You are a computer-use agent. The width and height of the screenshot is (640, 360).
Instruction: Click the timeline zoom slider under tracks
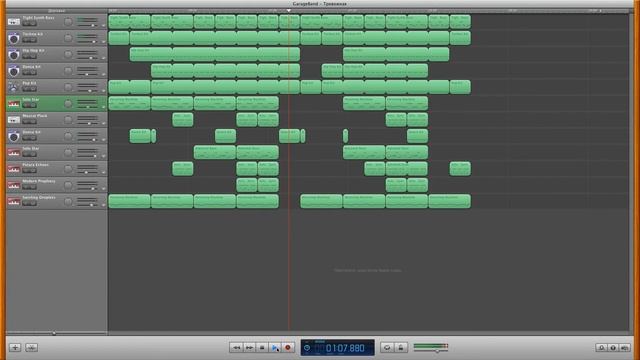(x=54, y=333)
